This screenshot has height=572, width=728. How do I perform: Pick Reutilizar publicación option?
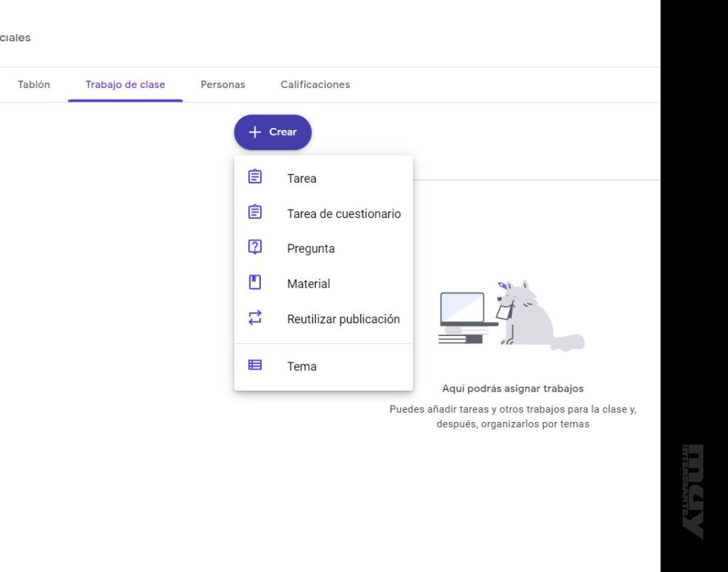coord(343,320)
